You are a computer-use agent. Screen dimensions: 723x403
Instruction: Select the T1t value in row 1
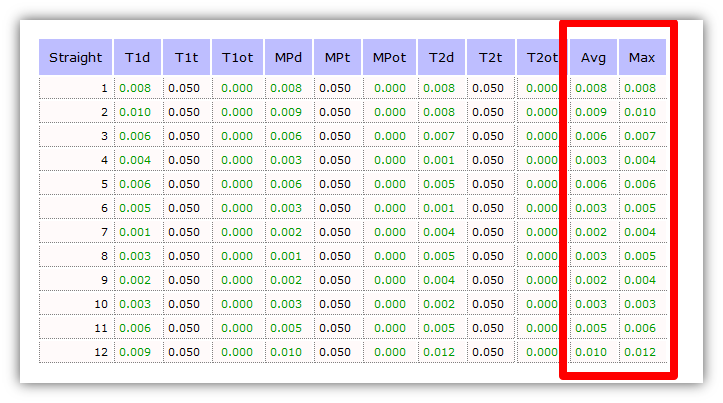tap(184, 88)
